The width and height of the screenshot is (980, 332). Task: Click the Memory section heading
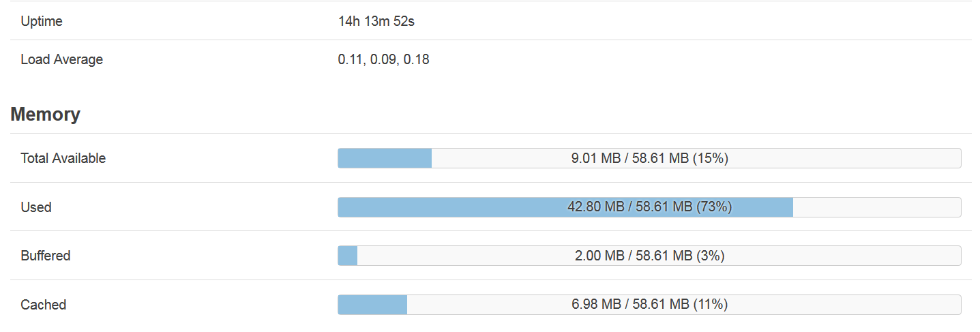pyautogui.click(x=45, y=114)
